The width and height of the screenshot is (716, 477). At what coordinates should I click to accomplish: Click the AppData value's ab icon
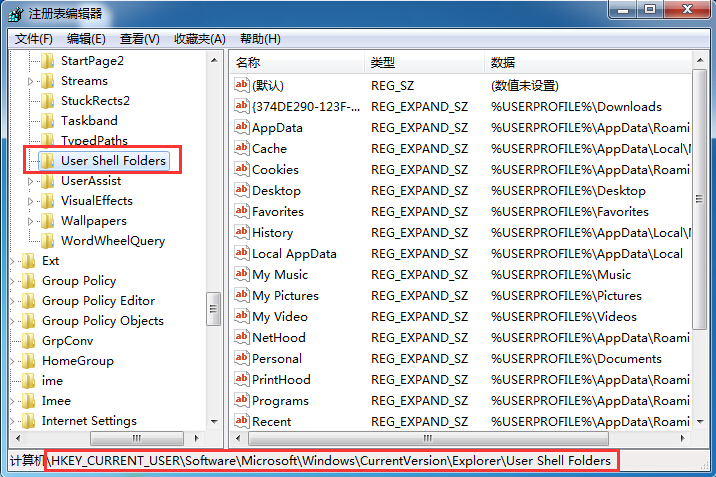pyautogui.click(x=240, y=127)
